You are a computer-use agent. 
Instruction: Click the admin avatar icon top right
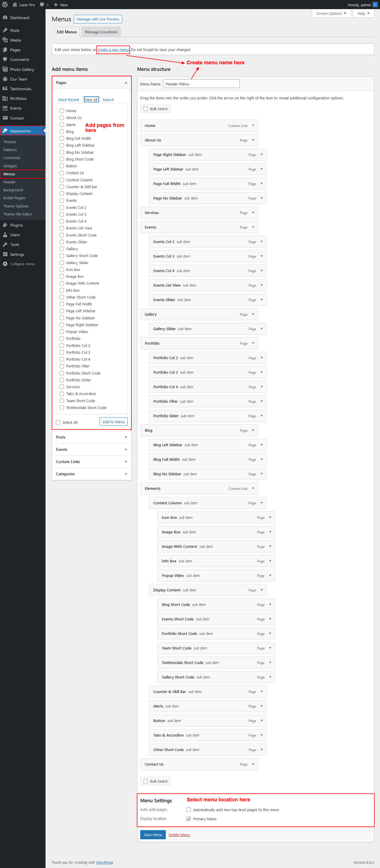(x=375, y=5)
